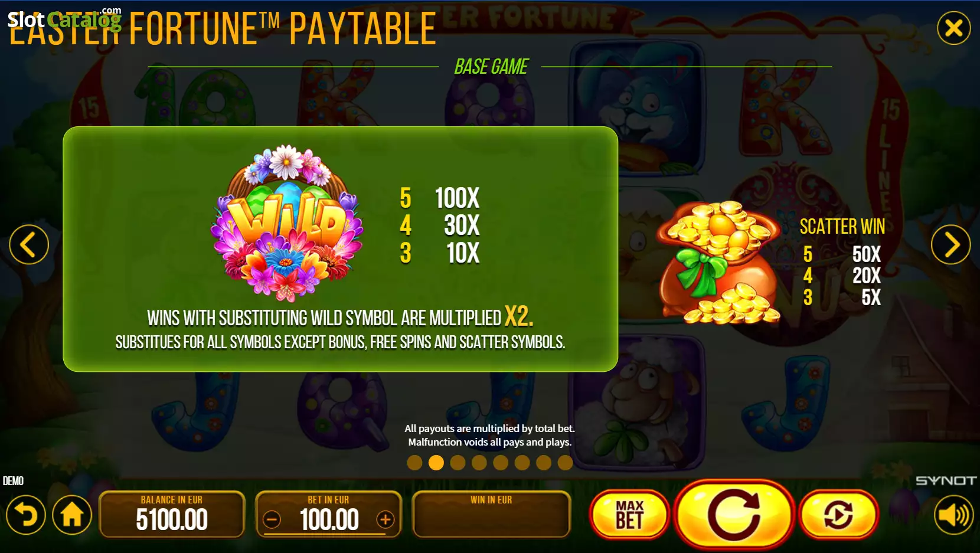Image resolution: width=980 pixels, height=553 pixels.
Task: Jump to the last paytable page dot
Action: [x=565, y=463]
